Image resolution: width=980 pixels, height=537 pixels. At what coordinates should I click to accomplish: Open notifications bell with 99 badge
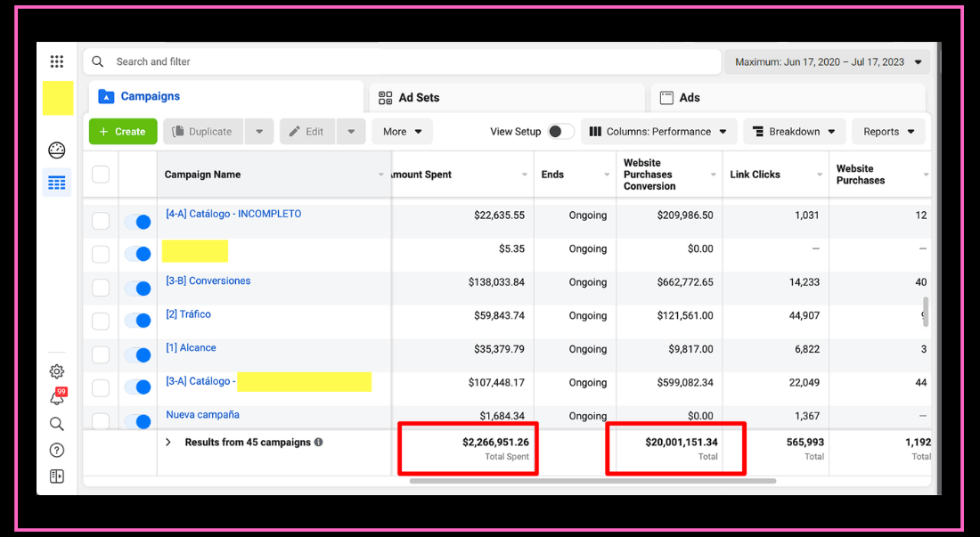[57, 398]
